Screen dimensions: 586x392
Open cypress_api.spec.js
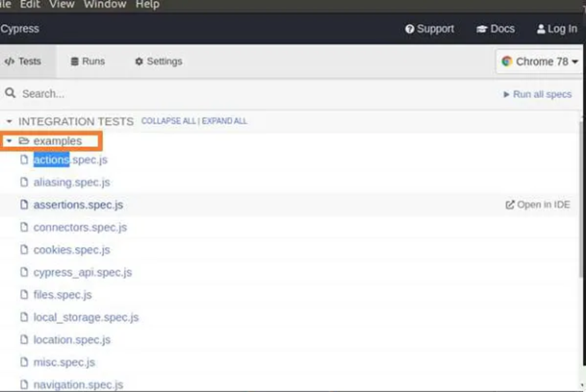(83, 273)
